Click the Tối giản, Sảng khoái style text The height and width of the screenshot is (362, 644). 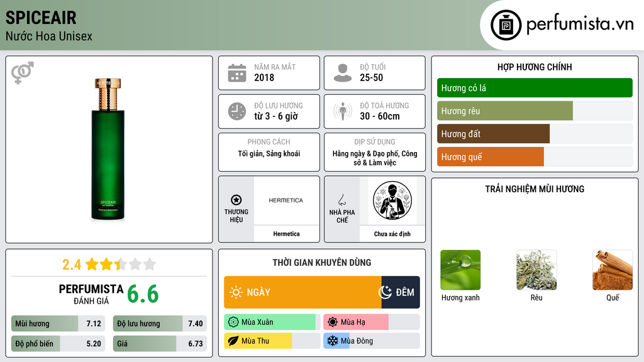coord(269,153)
